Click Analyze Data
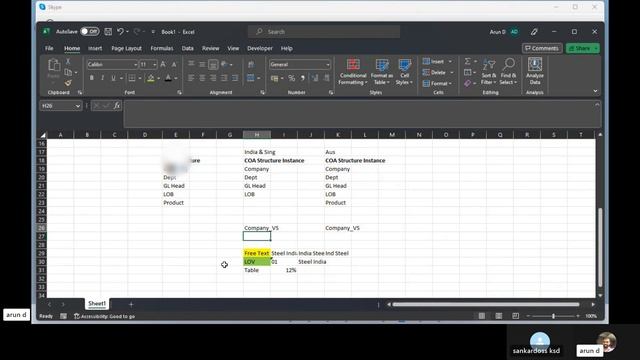The width and height of the screenshot is (640, 360). [x=535, y=72]
